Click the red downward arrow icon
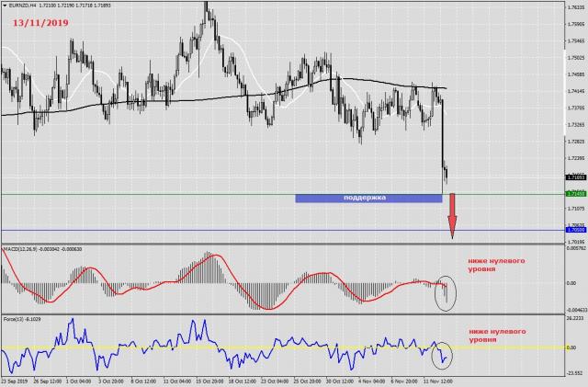This screenshot has width=588, height=387. (x=452, y=217)
